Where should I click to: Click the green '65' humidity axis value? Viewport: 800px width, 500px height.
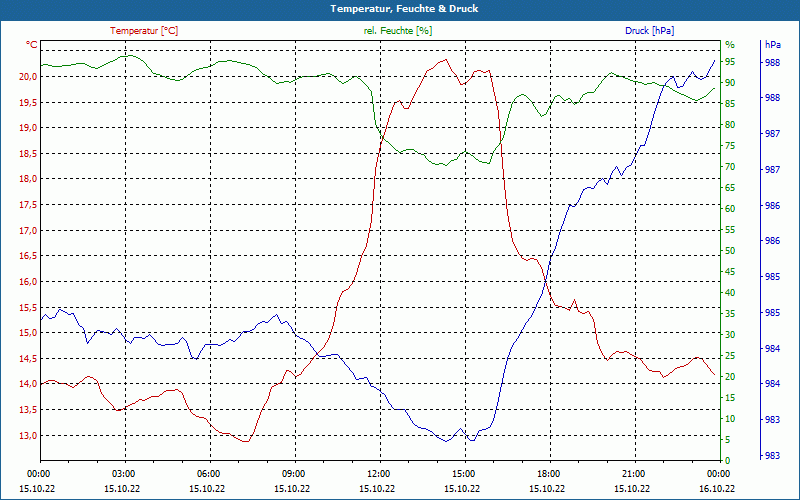(730, 188)
